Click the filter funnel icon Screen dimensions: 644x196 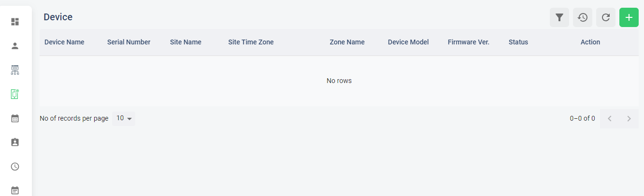[x=559, y=17]
